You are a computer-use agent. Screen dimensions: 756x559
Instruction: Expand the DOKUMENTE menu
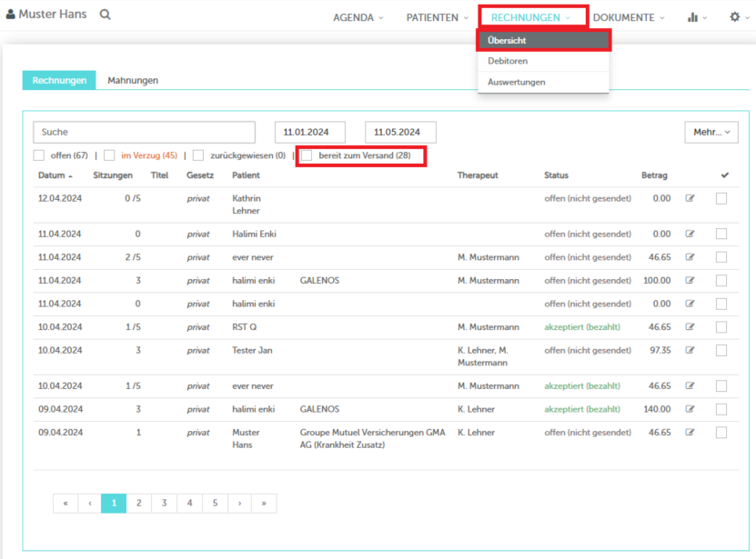point(629,17)
